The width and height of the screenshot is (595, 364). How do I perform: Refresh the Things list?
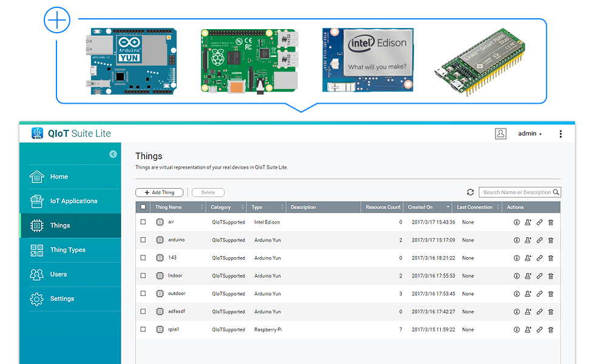pos(471,192)
